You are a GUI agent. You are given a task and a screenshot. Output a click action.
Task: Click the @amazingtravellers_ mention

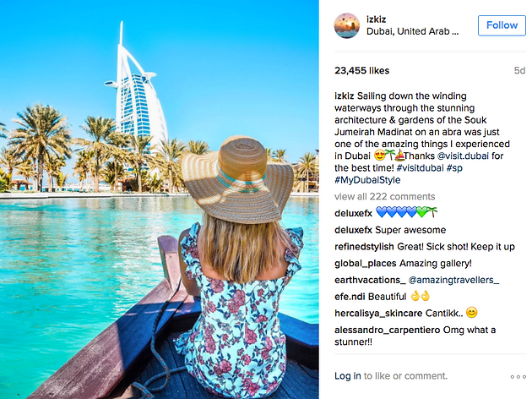[x=453, y=280]
